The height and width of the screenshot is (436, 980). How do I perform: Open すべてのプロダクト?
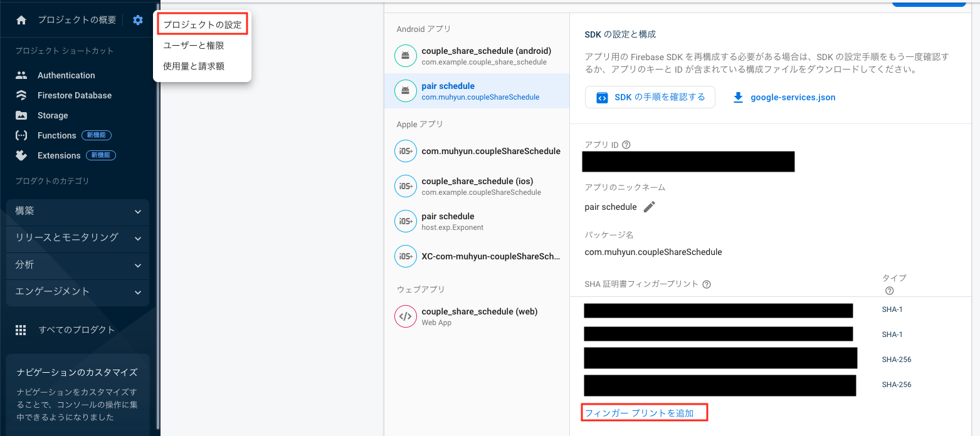point(77,330)
